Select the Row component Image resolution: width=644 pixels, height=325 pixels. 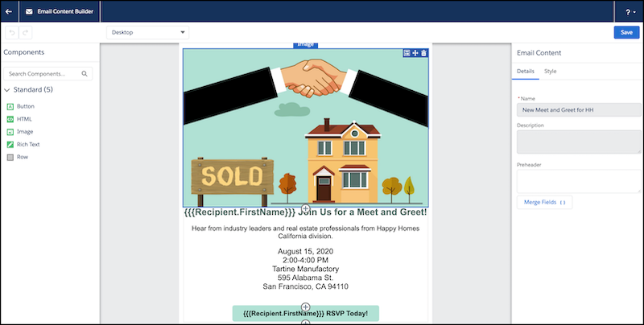pos(22,157)
